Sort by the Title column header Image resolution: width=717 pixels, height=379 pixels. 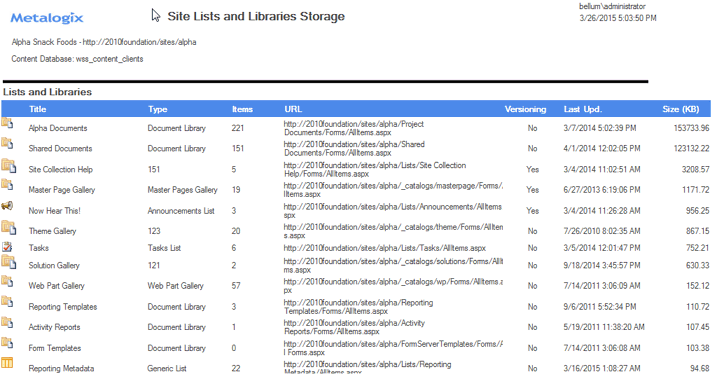37,109
